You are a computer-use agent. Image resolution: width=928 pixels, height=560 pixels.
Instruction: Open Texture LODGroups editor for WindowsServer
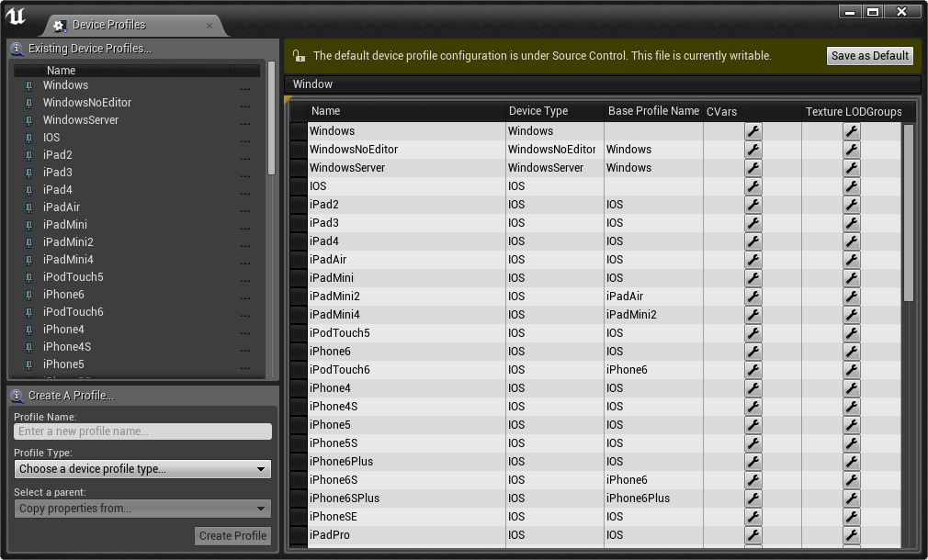click(x=852, y=167)
